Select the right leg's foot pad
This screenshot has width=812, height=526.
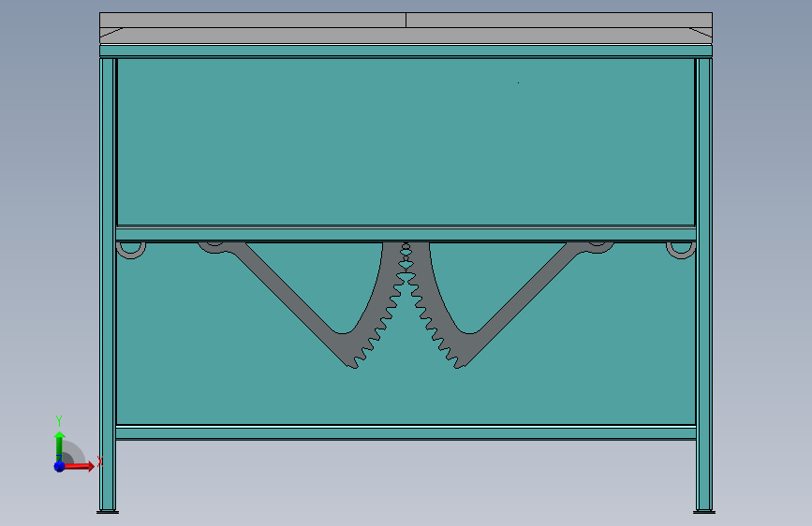(x=704, y=512)
